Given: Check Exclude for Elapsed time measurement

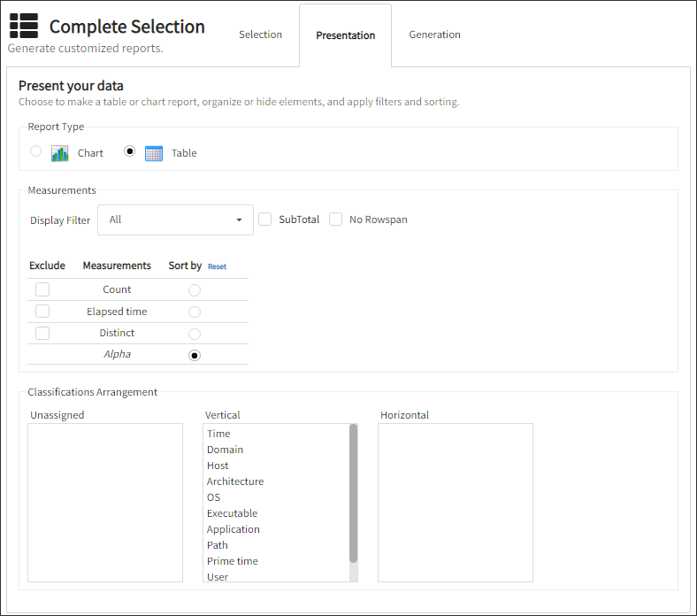Looking at the screenshot, I should (x=42, y=312).
